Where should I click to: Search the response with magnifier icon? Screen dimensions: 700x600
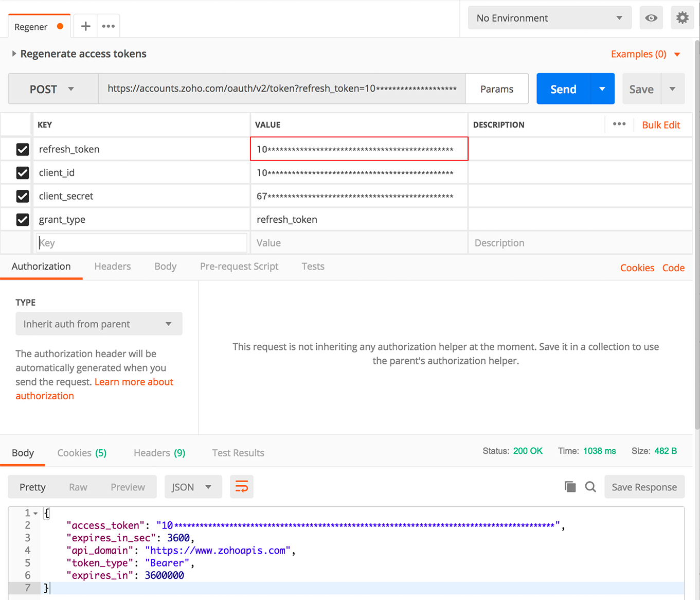click(590, 487)
